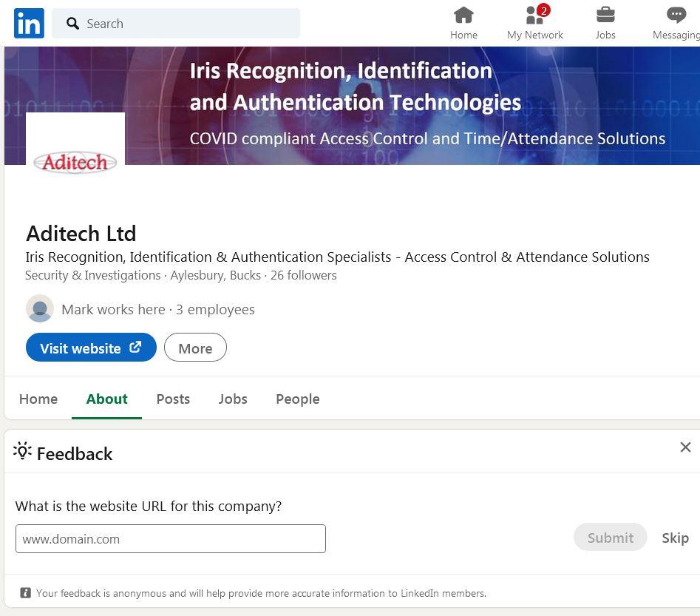
Task: Open Messaging speech bubble icon
Action: (x=676, y=23)
